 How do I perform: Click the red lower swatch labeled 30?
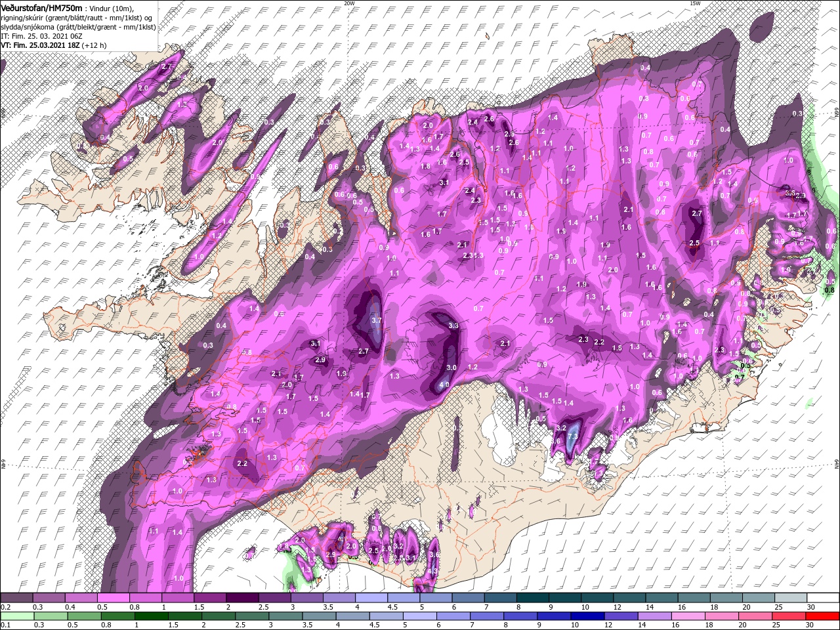click(822, 616)
